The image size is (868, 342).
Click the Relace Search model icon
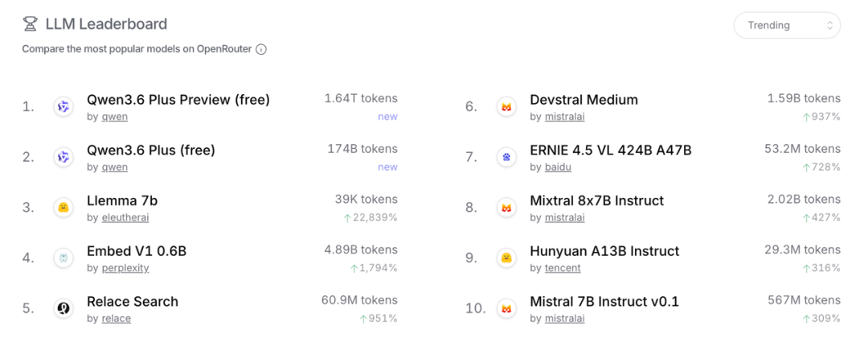point(63,308)
